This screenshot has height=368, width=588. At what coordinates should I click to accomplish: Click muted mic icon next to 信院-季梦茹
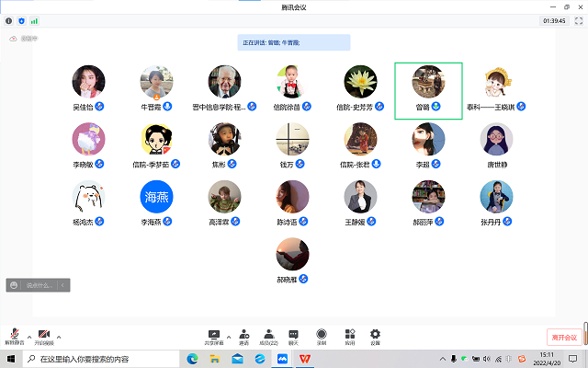click(175, 164)
